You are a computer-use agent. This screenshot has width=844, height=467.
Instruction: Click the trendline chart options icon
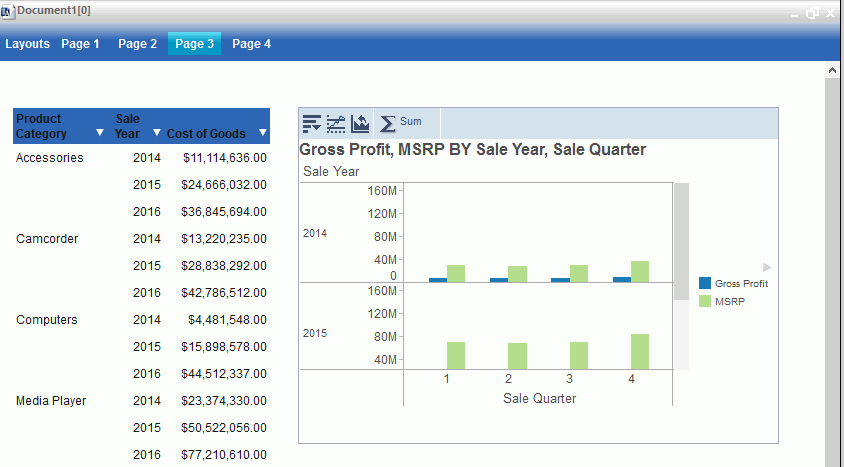click(336, 123)
